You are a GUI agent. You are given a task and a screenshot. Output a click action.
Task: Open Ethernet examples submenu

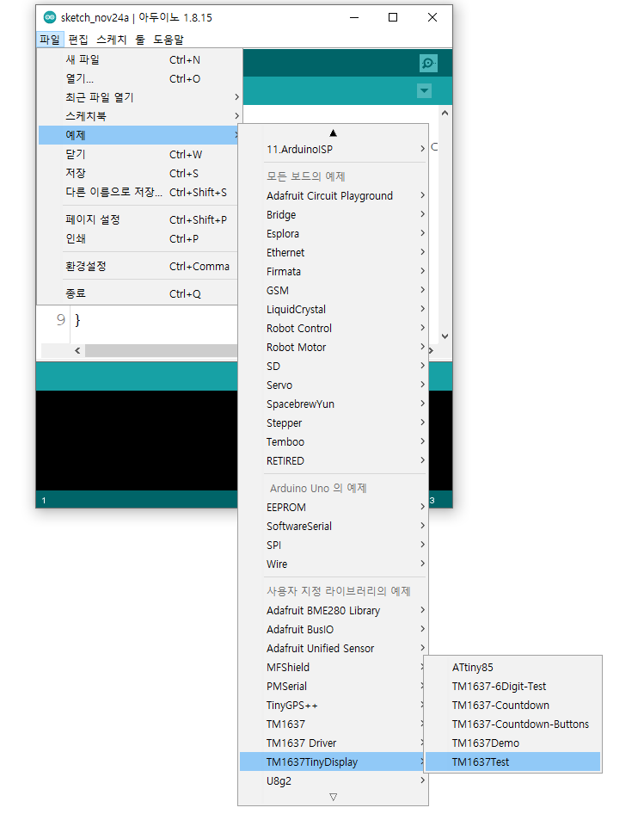[x=334, y=253]
